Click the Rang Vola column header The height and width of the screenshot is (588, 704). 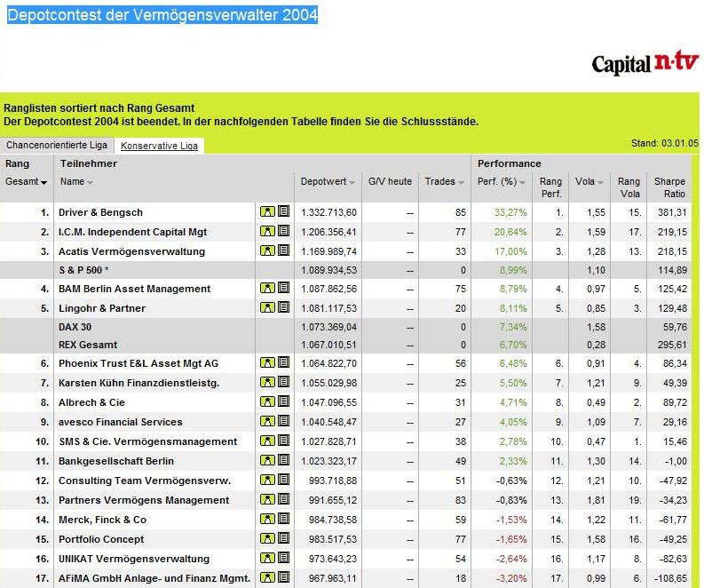point(629,187)
